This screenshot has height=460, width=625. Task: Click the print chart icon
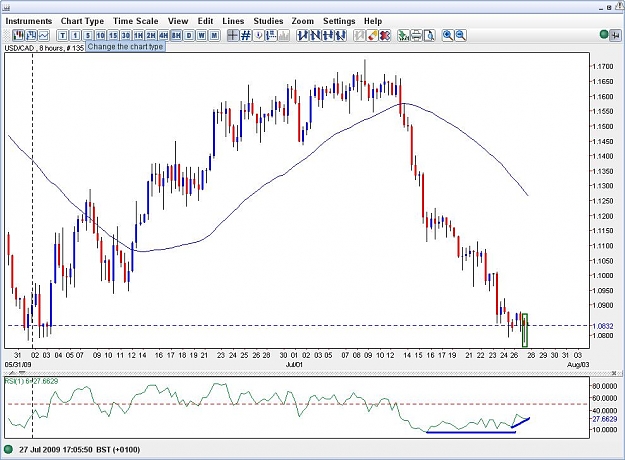coord(416,36)
